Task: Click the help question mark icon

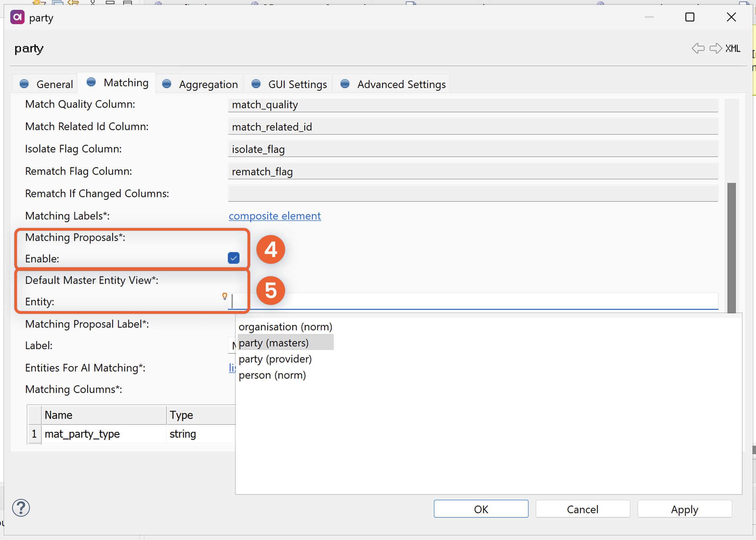Action: [21, 508]
